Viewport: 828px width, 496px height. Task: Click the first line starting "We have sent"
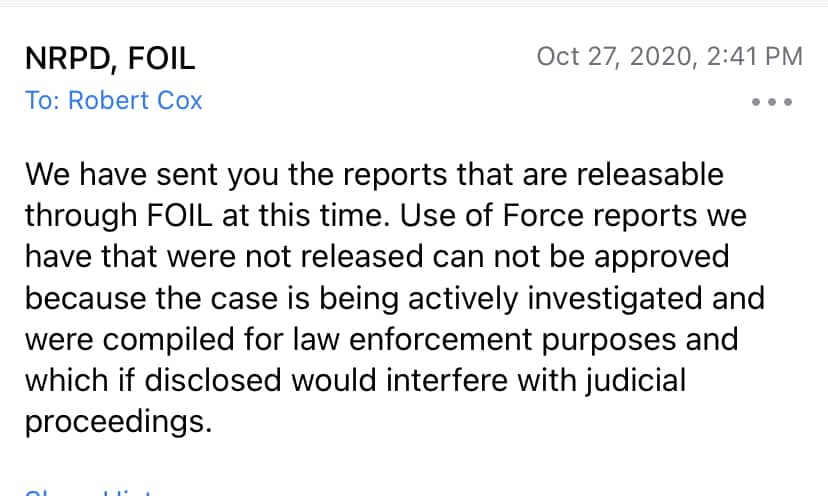[x=372, y=175]
